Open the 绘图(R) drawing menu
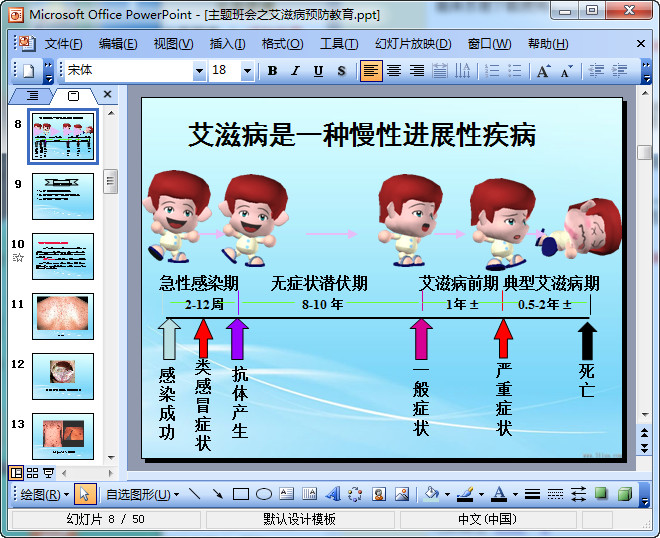The height and width of the screenshot is (538, 660). [x=44, y=494]
